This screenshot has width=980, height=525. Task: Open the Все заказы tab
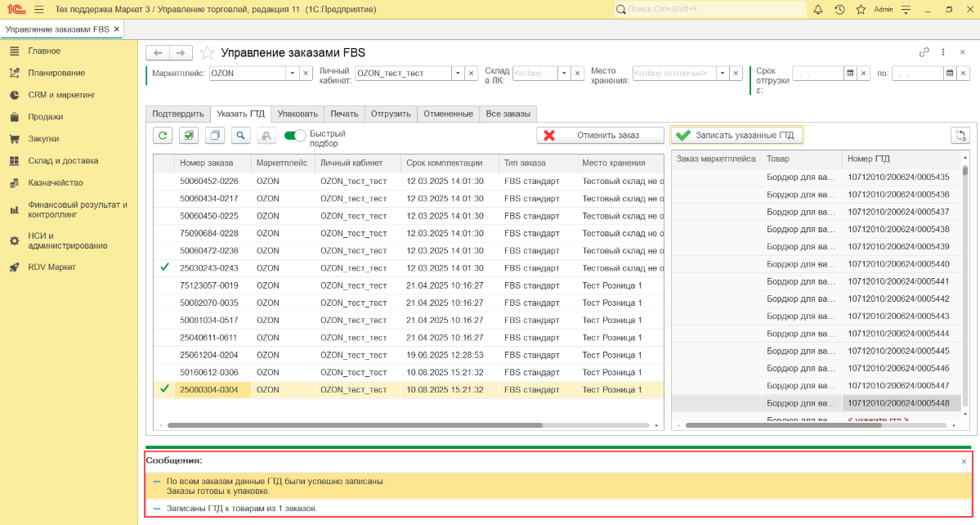pos(508,114)
